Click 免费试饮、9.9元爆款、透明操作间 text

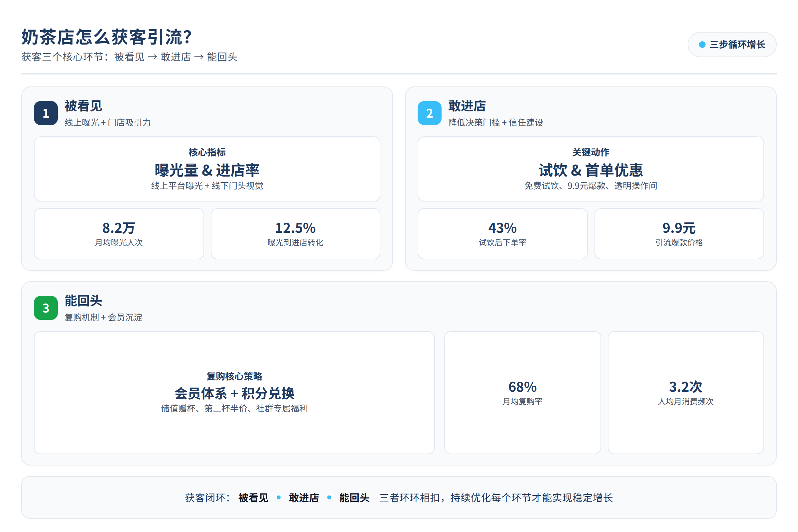coord(591,186)
